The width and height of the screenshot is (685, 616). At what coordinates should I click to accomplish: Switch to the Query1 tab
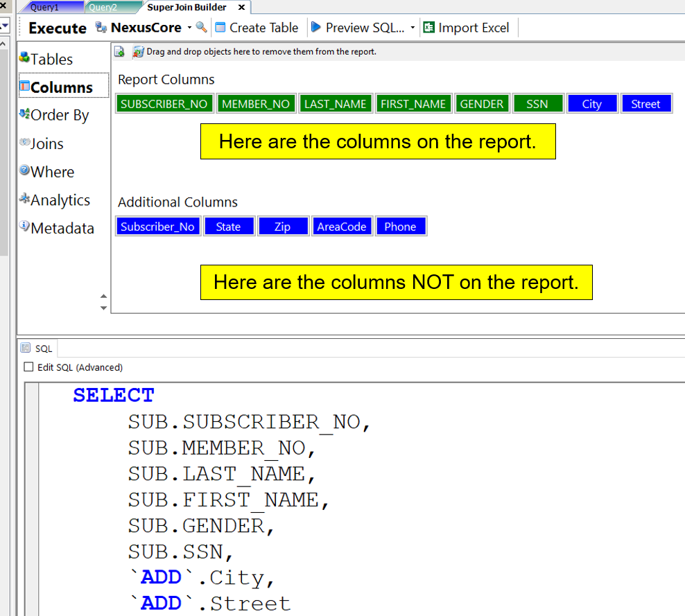pyautogui.click(x=44, y=8)
